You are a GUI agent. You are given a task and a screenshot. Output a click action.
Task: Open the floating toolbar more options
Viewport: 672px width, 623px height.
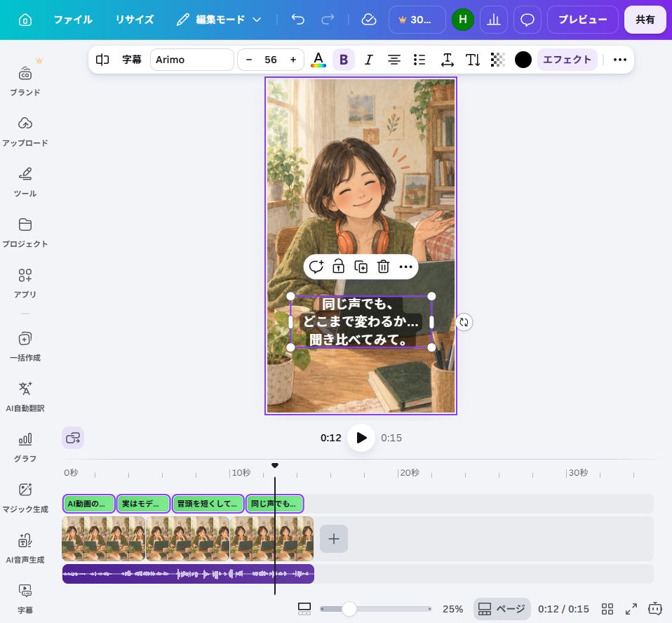(x=405, y=267)
